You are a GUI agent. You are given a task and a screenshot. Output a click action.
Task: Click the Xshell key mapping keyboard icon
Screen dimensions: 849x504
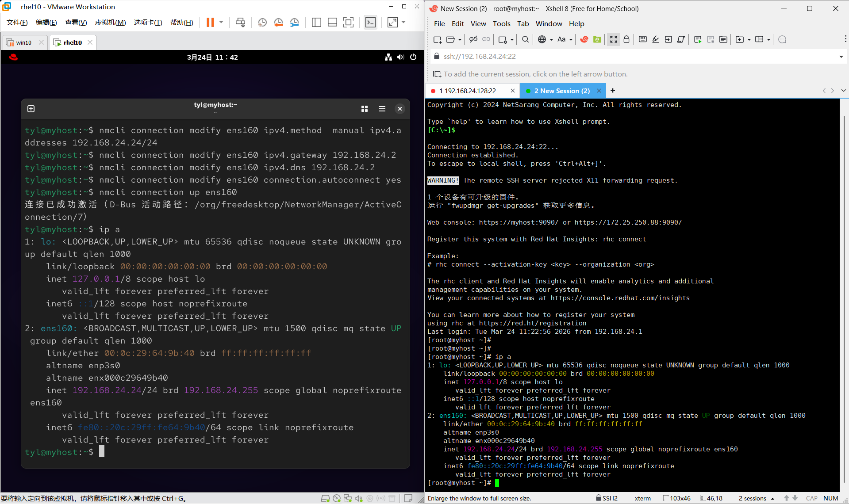(643, 39)
